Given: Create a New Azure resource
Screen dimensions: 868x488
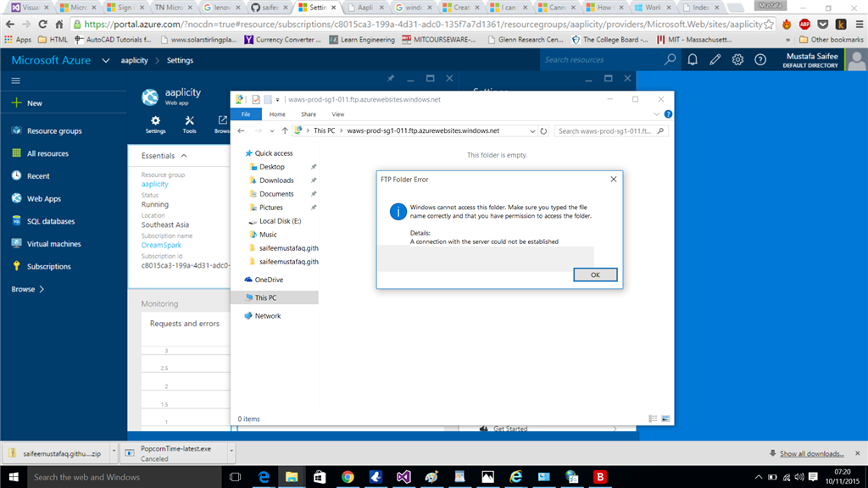Looking at the screenshot, I should (26, 103).
